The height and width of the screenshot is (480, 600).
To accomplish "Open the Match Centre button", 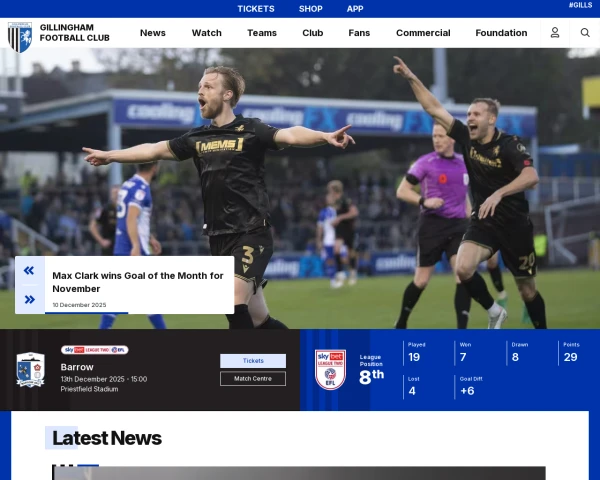I will coord(253,379).
